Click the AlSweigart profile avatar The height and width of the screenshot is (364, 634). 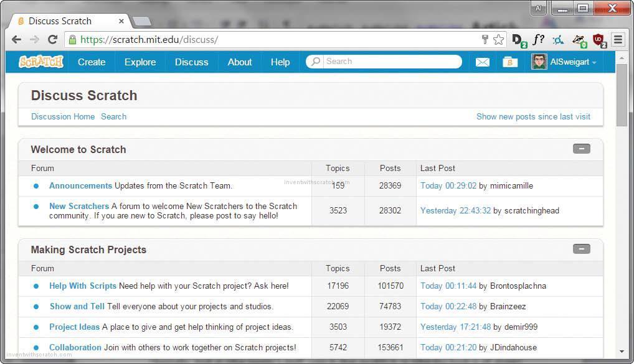539,62
